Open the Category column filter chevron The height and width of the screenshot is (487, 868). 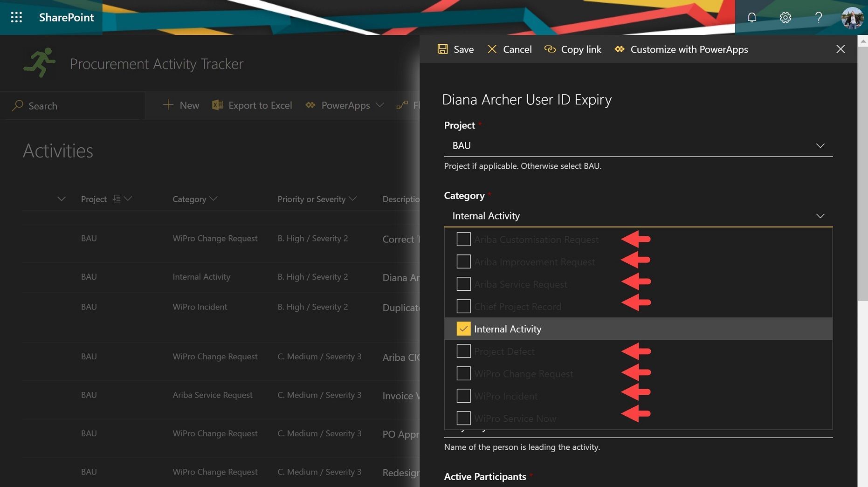(214, 199)
